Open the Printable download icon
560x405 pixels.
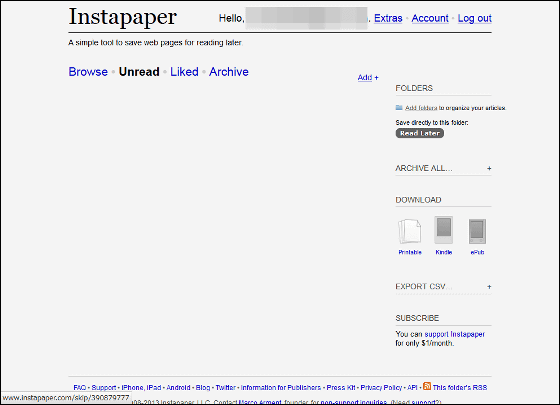point(410,231)
